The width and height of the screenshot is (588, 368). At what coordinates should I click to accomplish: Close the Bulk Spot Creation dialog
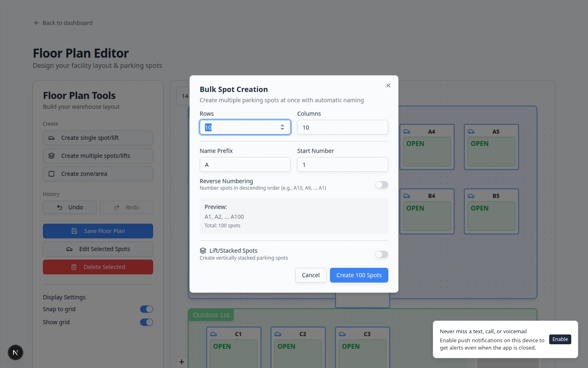[x=388, y=85]
